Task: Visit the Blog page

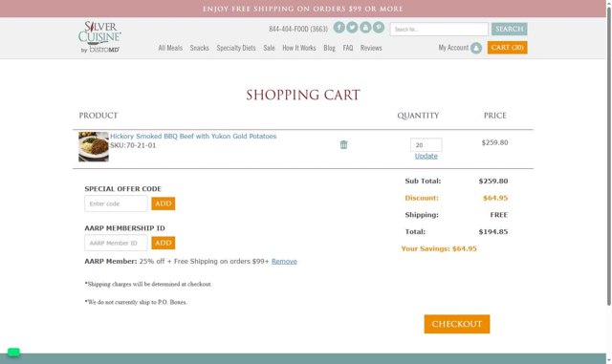Action: (x=329, y=48)
